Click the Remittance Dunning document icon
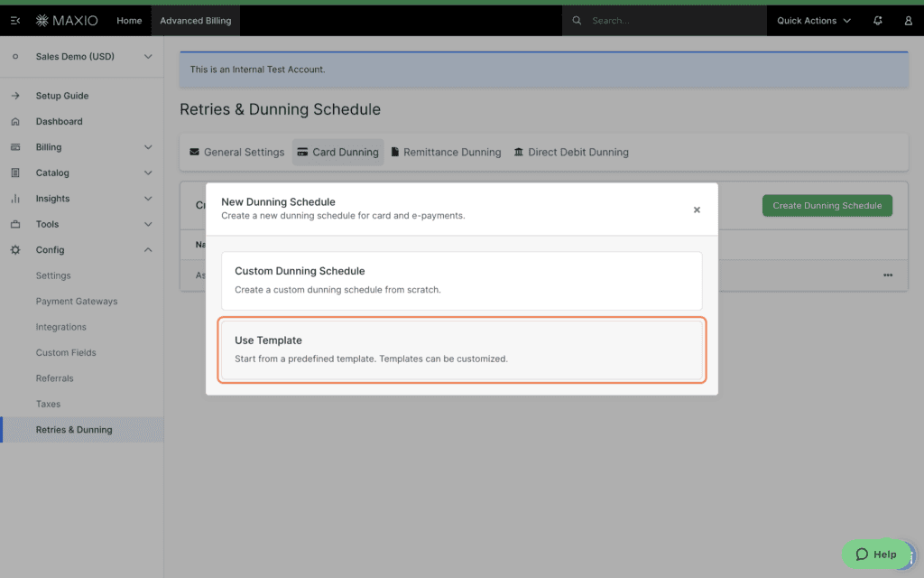924x578 pixels. (395, 152)
